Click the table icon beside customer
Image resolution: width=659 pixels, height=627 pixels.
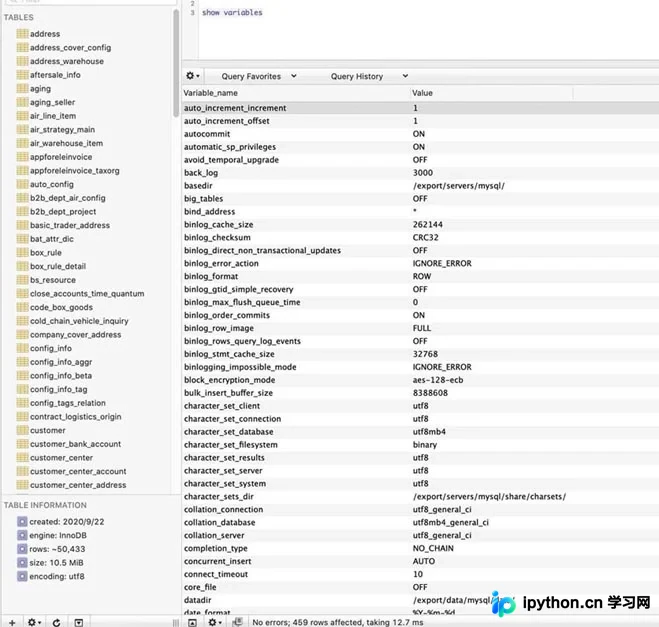tap(22, 430)
